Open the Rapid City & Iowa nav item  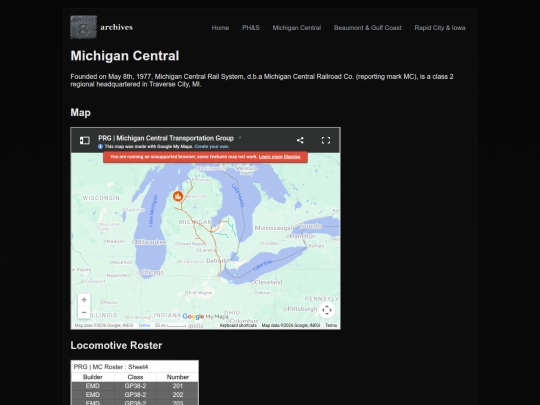point(440,28)
